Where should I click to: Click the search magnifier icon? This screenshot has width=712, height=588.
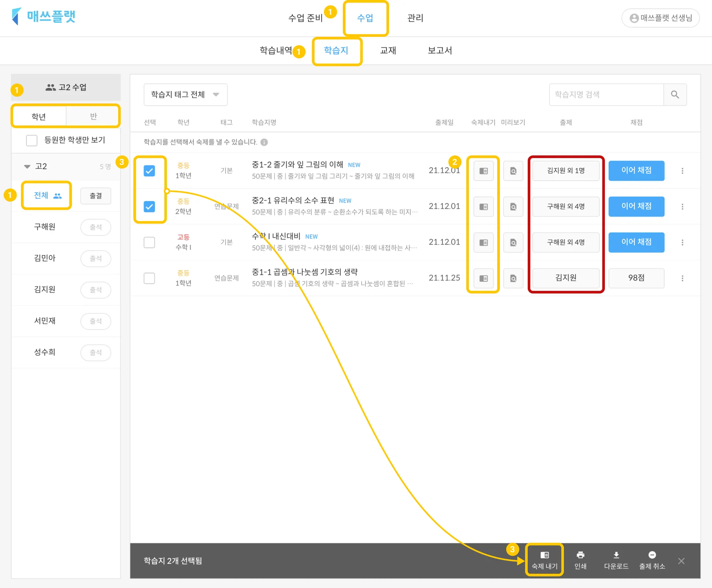tap(675, 95)
